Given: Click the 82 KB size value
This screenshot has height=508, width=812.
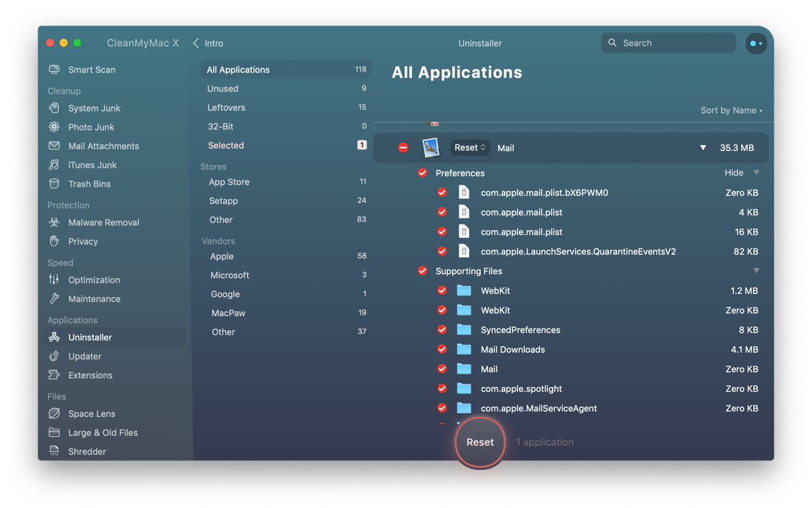Looking at the screenshot, I should (746, 251).
